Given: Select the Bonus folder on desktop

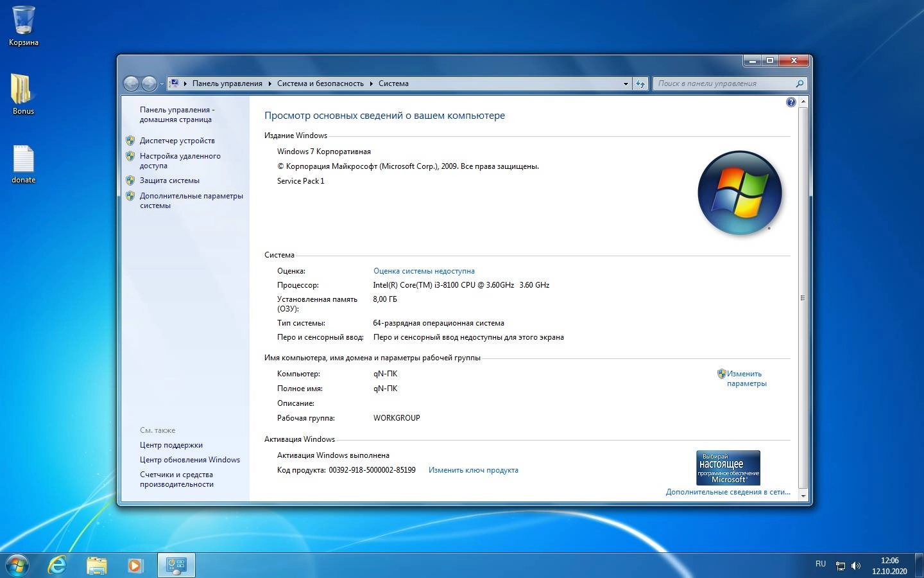Looking at the screenshot, I should point(23,94).
